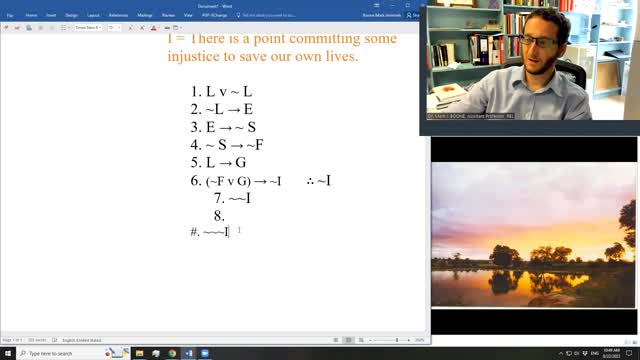Switch to Read Mode view
Screen dimensions: 640x360
(336, 340)
